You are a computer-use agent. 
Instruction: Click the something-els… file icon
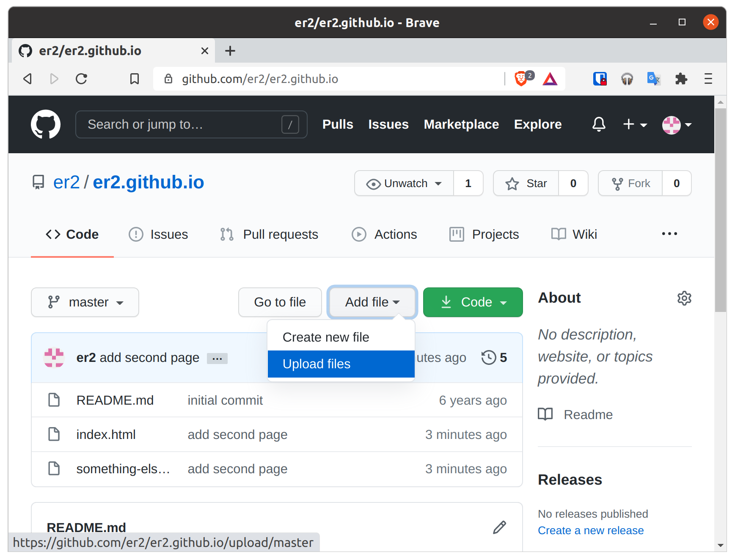point(54,468)
